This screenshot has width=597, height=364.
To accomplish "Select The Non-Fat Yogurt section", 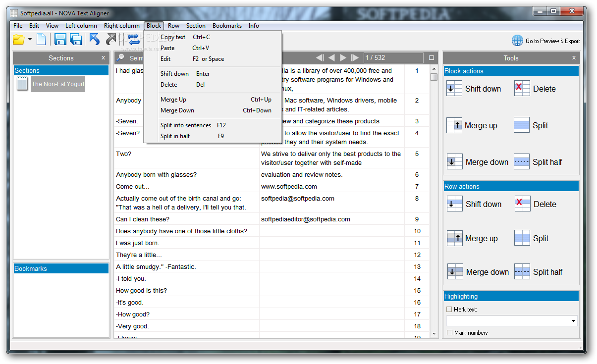I will 58,84.
